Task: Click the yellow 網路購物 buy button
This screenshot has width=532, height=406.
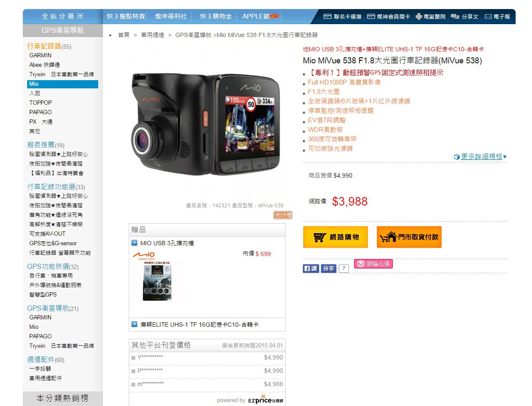Action: (336, 237)
